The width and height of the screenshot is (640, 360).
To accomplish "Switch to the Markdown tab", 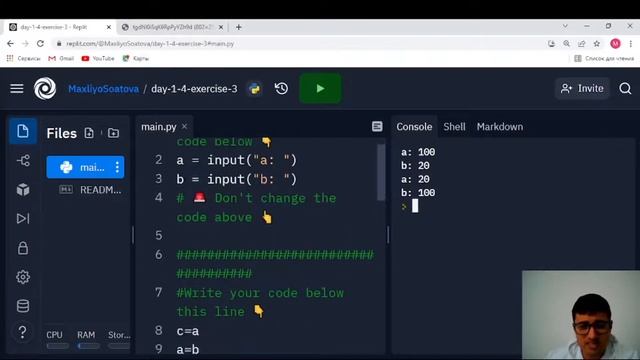I will 500,127.
